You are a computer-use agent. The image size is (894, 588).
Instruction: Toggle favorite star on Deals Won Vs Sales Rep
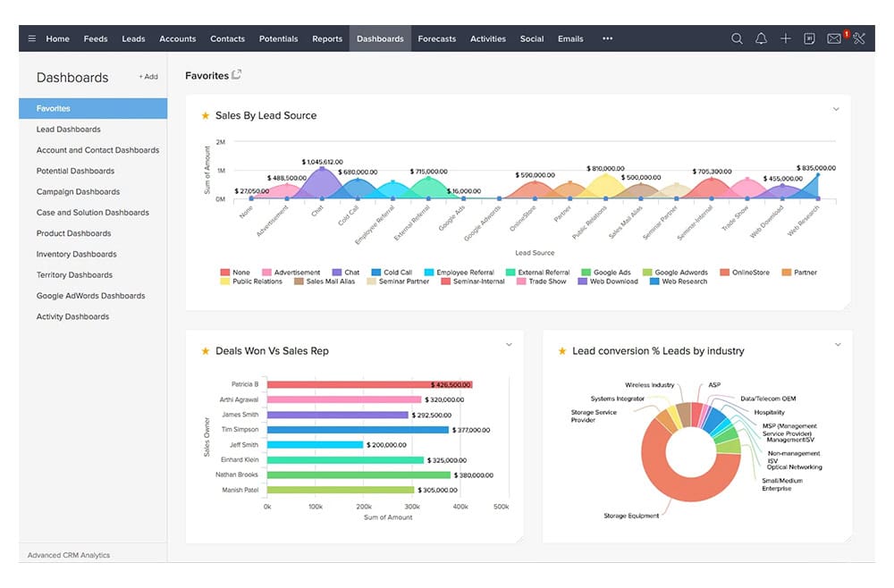tap(205, 351)
